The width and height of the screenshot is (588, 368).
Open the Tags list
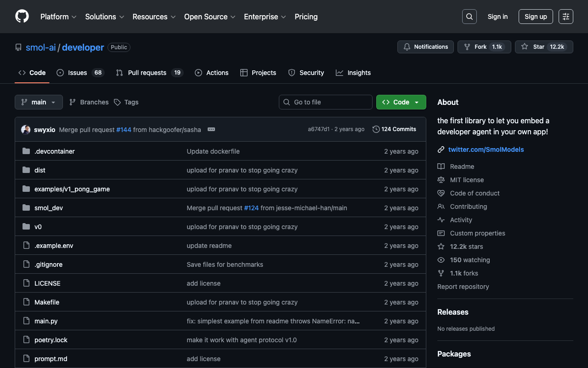pos(126,102)
